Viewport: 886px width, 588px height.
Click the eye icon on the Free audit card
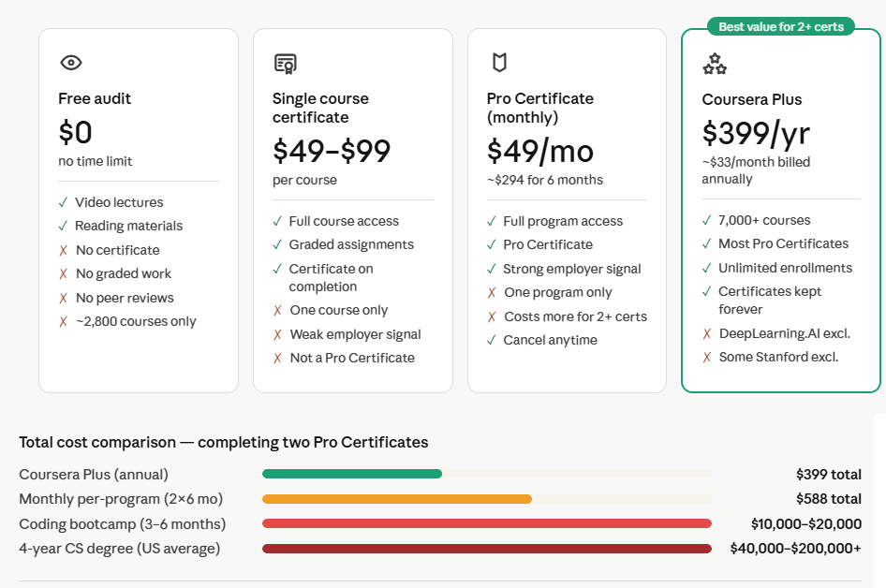pos(71,62)
